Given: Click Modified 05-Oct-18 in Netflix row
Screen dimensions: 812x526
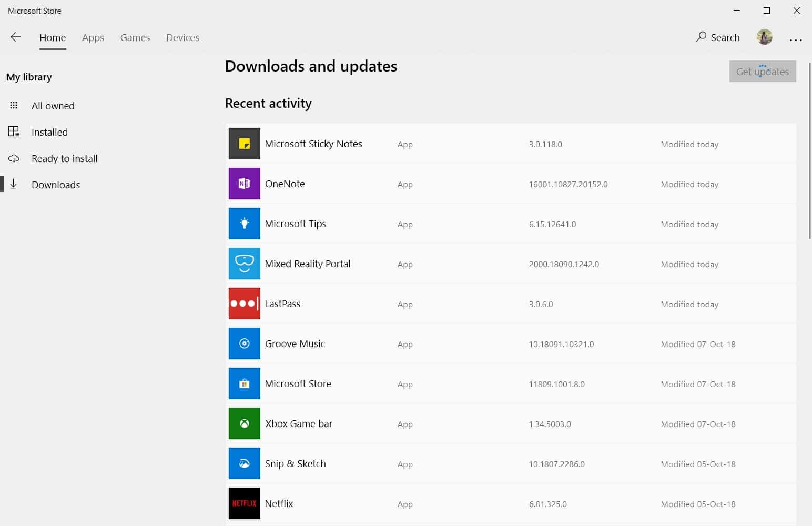Looking at the screenshot, I should [x=698, y=504].
